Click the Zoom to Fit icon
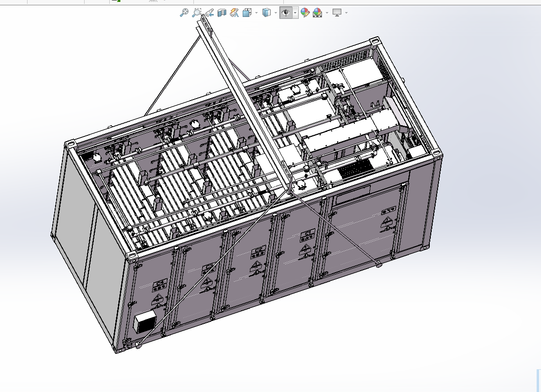The image size is (541, 392). [x=184, y=13]
